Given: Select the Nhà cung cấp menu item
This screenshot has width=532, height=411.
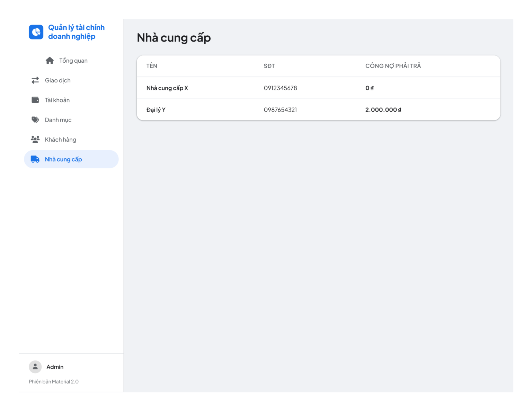Looking at the screenshot, I should [71, 159].
